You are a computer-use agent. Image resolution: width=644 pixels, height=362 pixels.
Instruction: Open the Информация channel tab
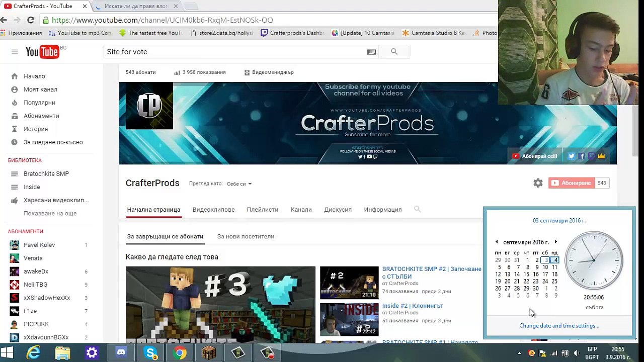pyautogui.click(x=383, y=210)
